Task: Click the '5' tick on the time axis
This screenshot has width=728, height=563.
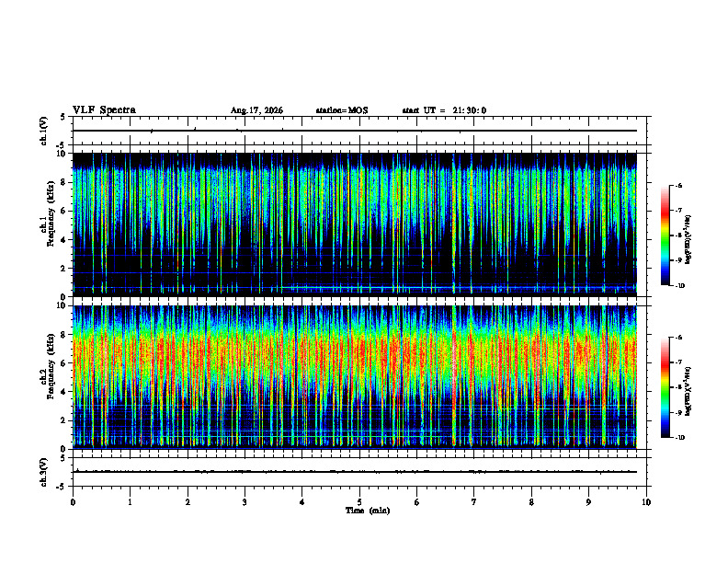Action: [359, 502]
